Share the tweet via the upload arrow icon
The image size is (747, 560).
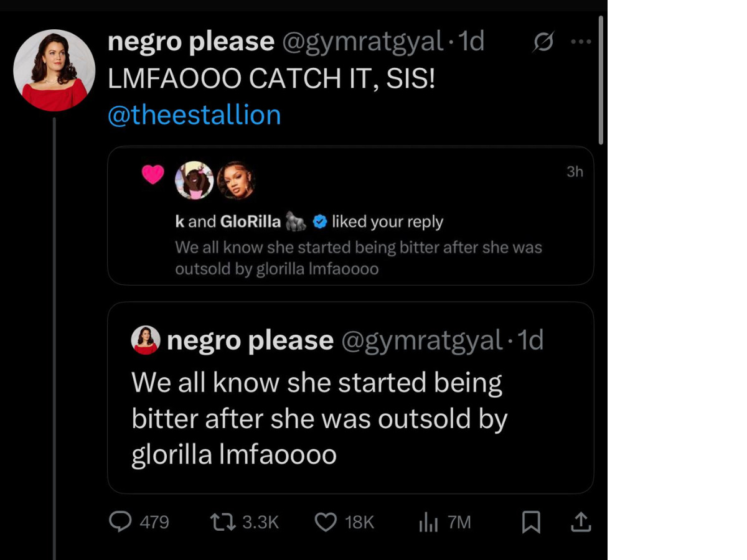580,521
